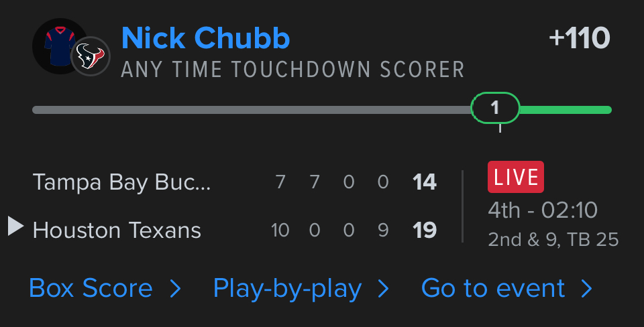Click the 4th quarter game clock text
Screen dimensions: 644x327
coord(542,210)
